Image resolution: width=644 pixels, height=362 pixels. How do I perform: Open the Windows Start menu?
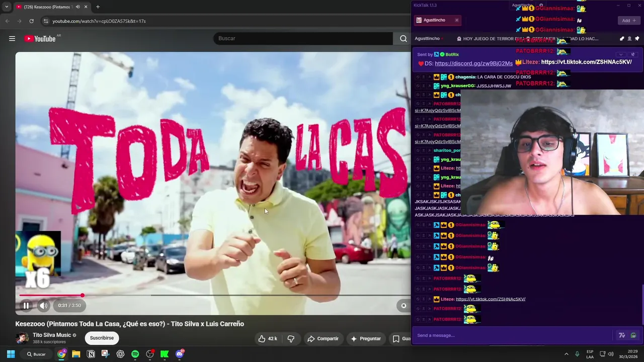pyautogui.click(x=11, y=354)
